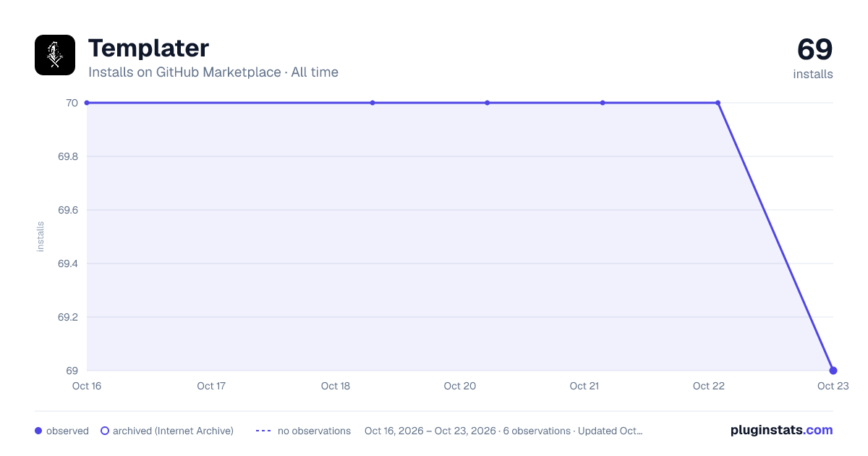Screen dimensions: 868x456
Task: Click the data point just after Oct 21
Action: pyautogui.click(x=603, y=103)
